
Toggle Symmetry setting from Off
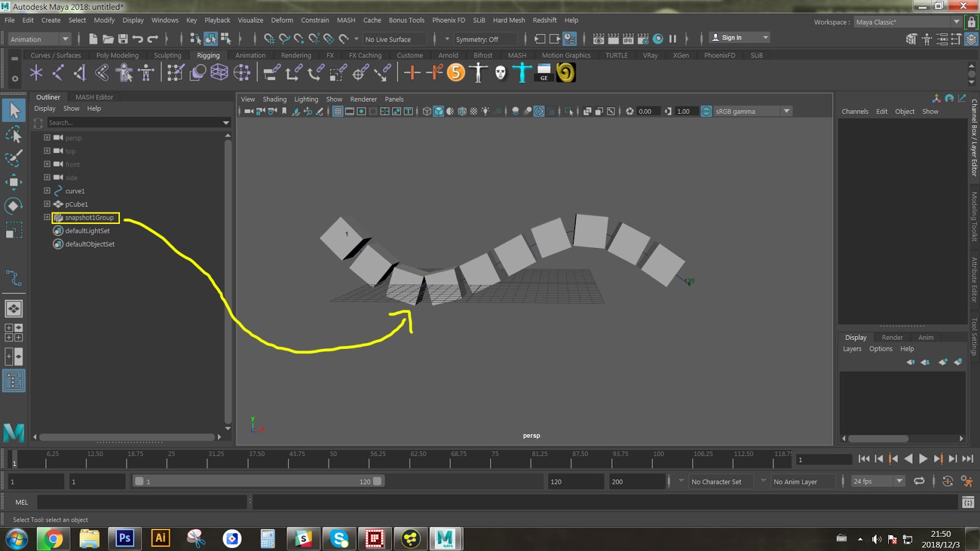(486, 39)
